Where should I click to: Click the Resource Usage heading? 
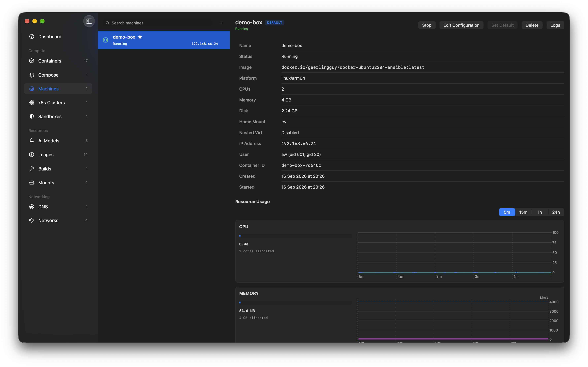252,201
